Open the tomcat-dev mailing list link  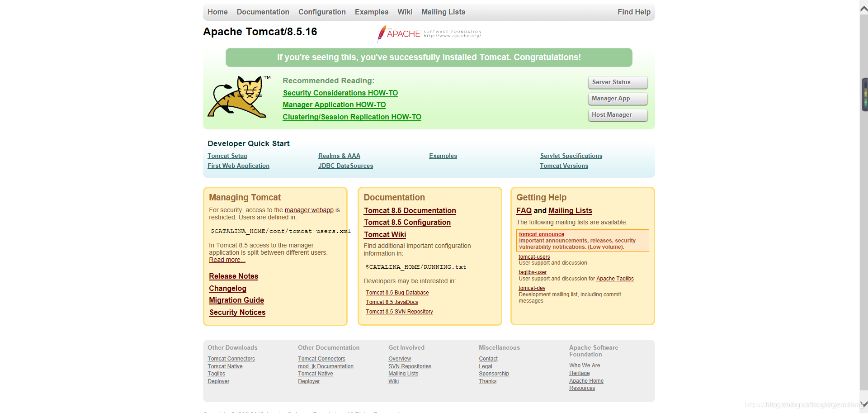coord(532,288)
